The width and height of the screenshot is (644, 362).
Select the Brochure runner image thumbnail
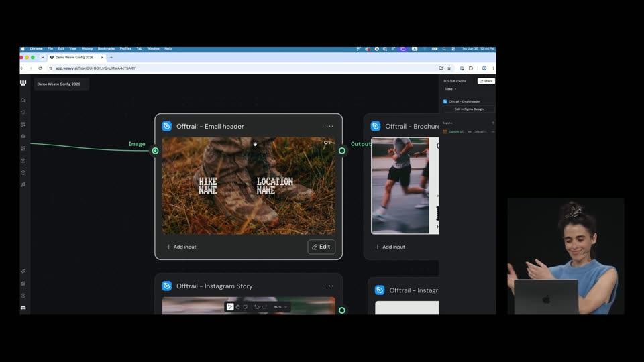point(400,186)
